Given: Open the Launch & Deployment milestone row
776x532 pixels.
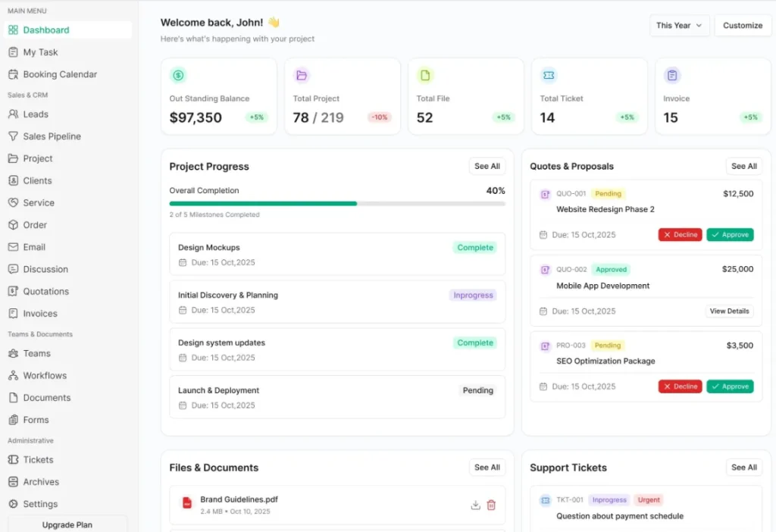Looking at the screenshot, I should click(336, 397).
